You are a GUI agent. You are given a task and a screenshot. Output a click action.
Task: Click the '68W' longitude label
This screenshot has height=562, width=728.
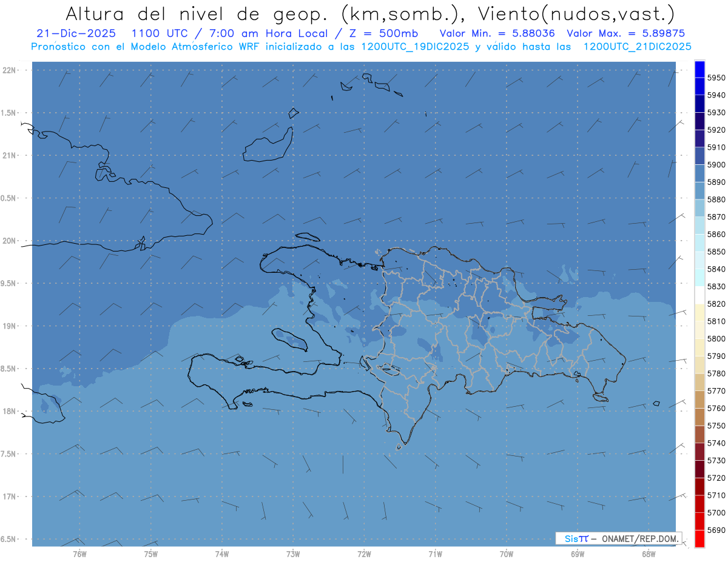point(649,554)
